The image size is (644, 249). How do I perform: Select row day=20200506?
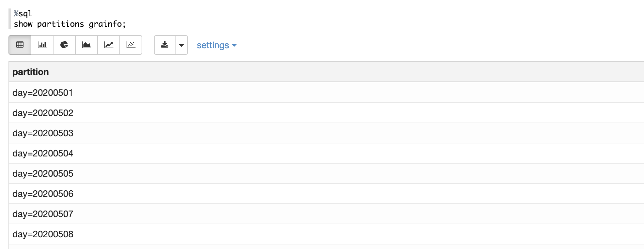click(326, 194)
